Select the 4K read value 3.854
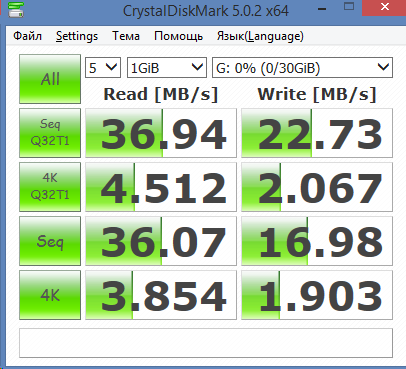Viewport: 406px width, 369px height. 161,295
